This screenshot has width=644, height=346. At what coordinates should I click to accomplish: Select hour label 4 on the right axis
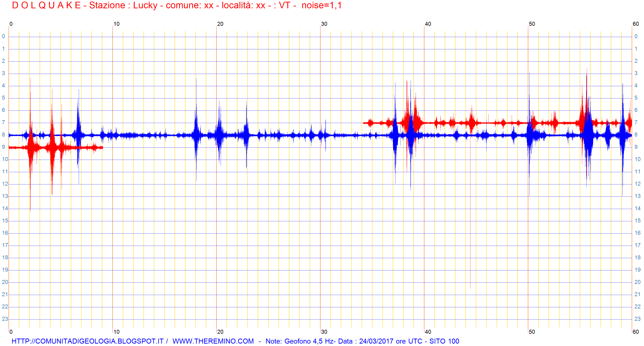[636, 85]
